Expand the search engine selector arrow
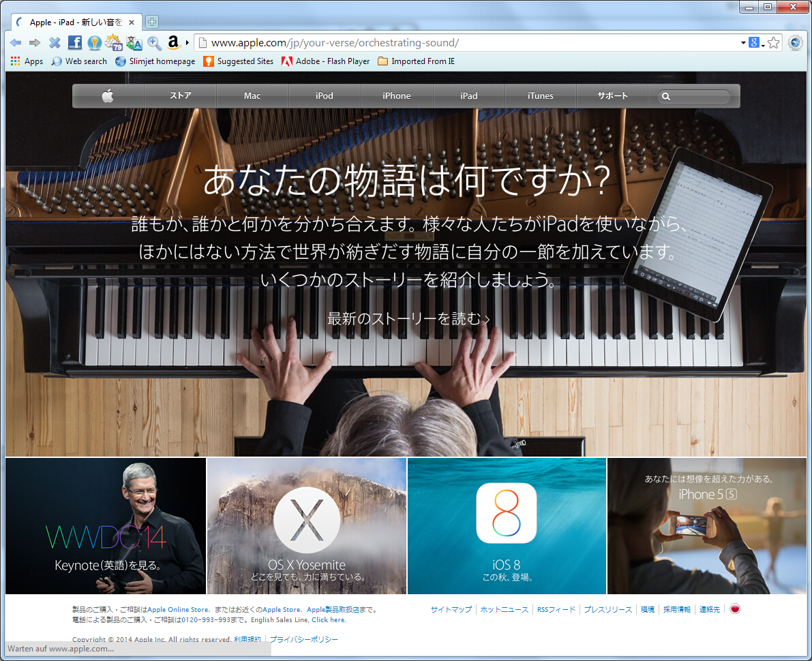Screen dimensions: 812x661 (763, 45)
